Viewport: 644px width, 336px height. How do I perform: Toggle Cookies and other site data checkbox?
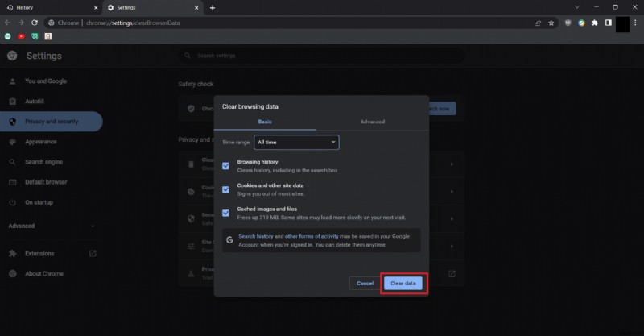coord(225,189)
